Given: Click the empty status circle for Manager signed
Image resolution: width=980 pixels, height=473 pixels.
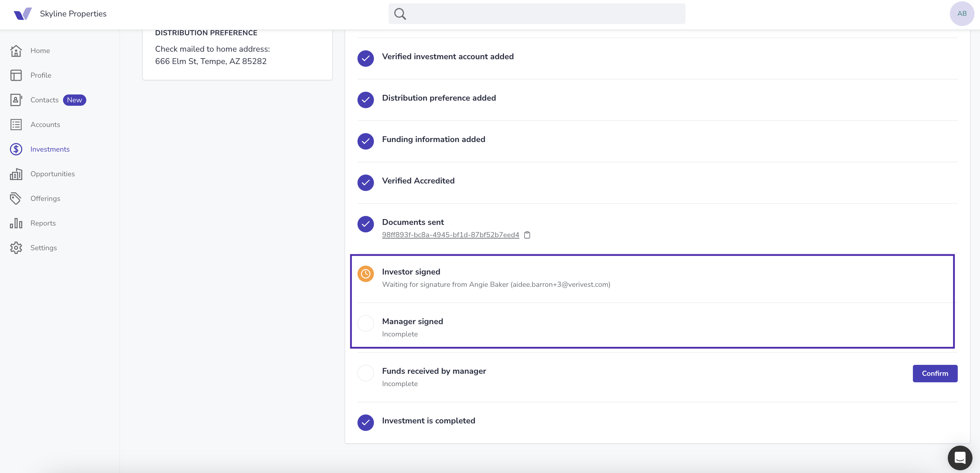Looking at the screenshot, I should [366, 323].
